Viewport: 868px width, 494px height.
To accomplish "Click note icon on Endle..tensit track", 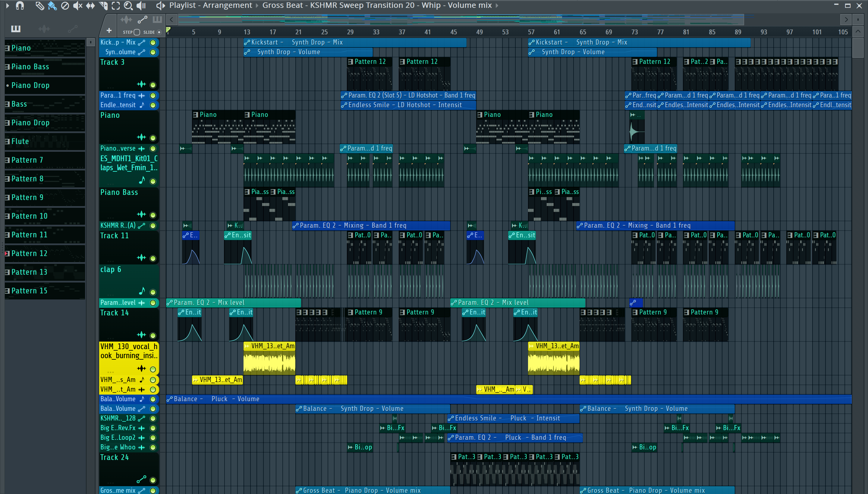I will point(142,105).
